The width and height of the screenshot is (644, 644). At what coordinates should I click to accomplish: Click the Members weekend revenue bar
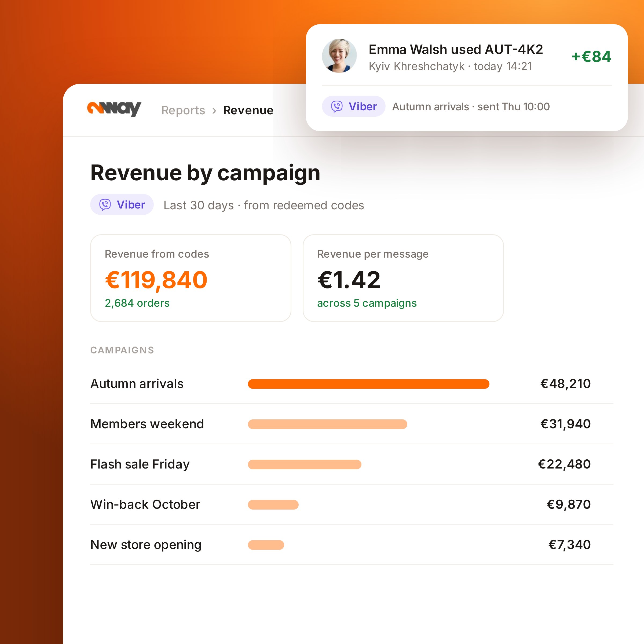[x=327, y=424]
